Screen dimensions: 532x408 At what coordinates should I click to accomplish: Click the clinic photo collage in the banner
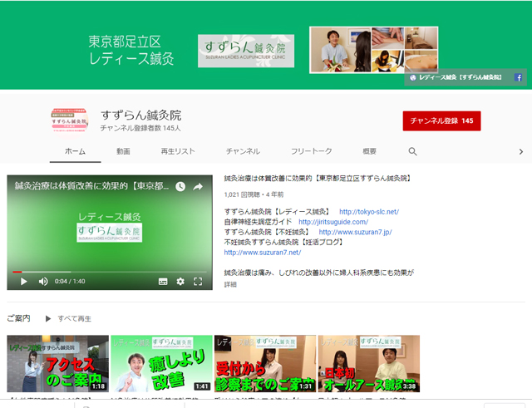point(373,50)
